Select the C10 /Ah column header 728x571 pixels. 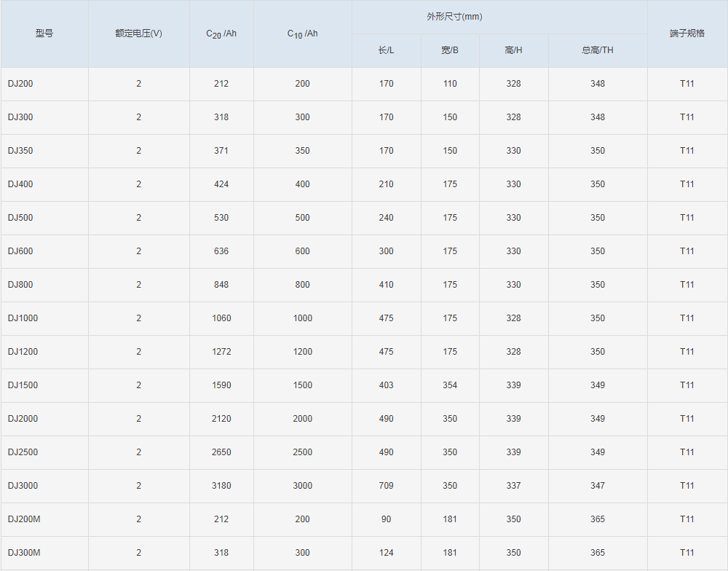[302, 34]
